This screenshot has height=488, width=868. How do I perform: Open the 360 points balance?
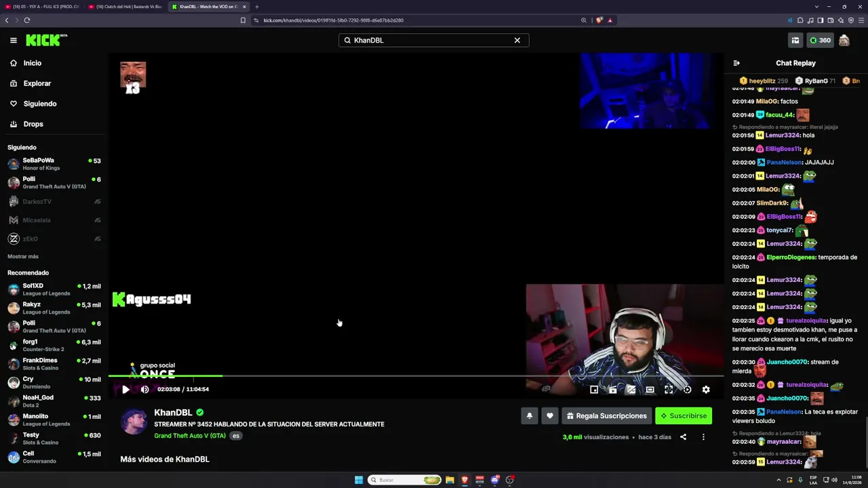tap(820, 40)
